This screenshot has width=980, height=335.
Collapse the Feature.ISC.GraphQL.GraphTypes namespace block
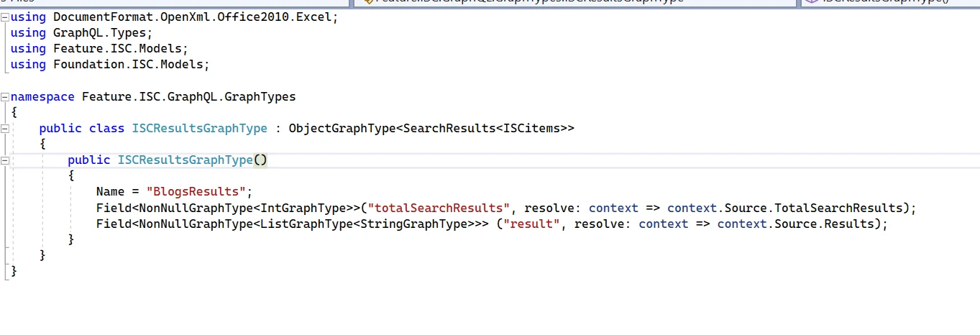pos(5,96)
